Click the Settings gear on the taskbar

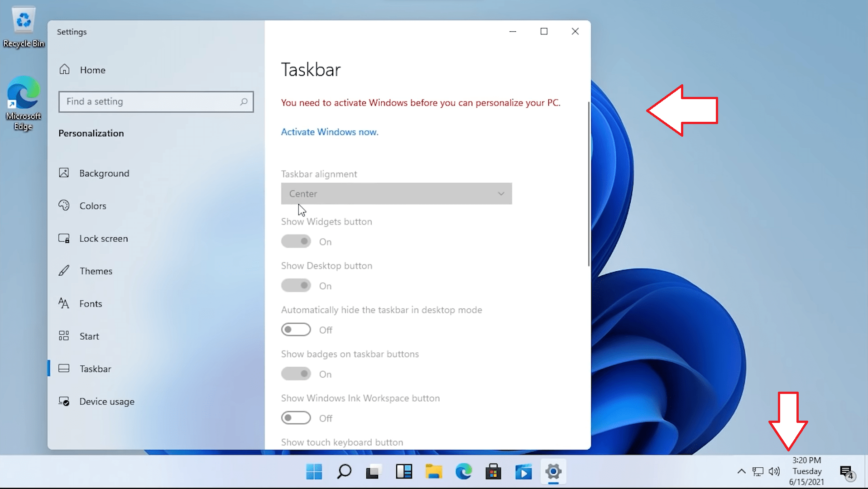[x=553, y=472]
